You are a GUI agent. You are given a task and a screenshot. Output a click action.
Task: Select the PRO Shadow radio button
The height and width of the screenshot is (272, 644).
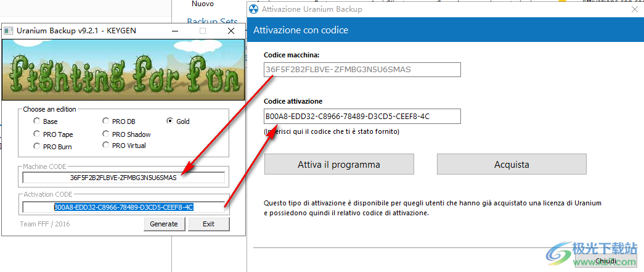106,134
